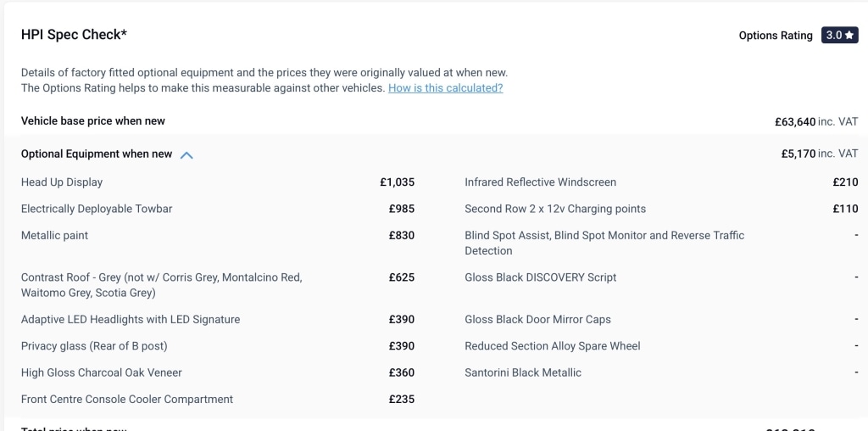Click the Options Rating label
The width and height of the screenshot is (868, 431).
(775, 36)
